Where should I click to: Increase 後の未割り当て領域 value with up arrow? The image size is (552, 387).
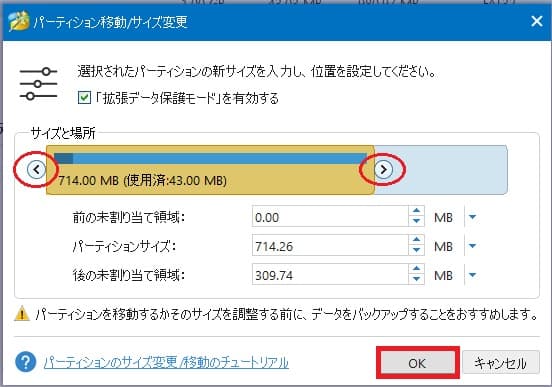[x=416, y=269]
